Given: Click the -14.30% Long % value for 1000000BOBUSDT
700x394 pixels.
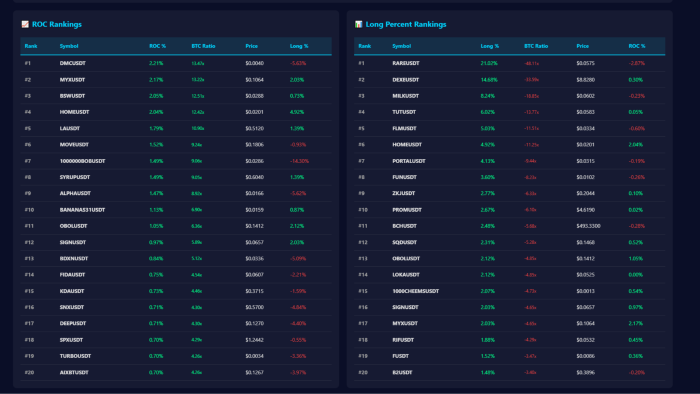Looking at the screenshot, I should click(299, 161).
